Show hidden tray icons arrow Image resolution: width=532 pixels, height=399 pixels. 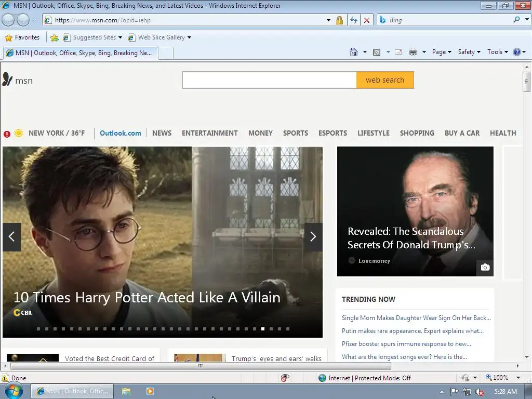point(442,392)
